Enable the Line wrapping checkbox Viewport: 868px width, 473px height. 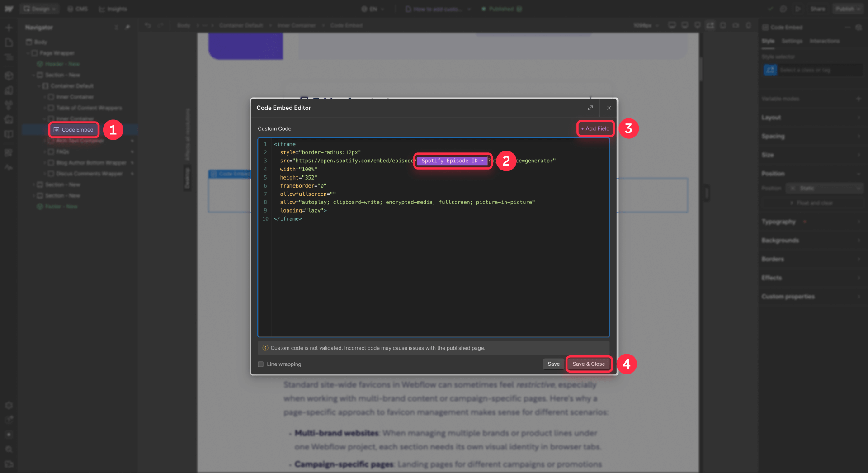(x=261, y=364)
